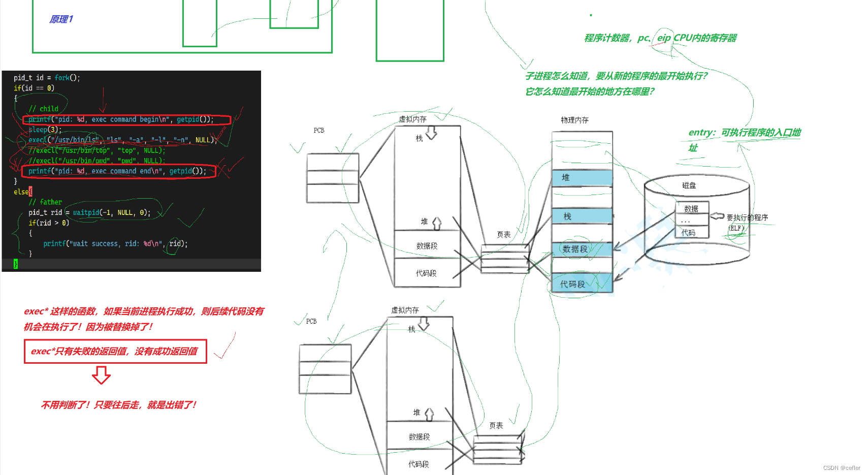Click the hollow arrow pointing at disk data block
868x475 pixels.
(x=717, y=216)
